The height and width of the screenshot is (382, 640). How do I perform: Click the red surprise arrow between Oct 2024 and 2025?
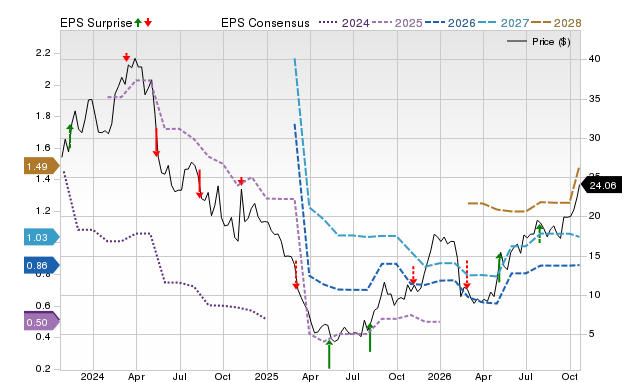pyautogui.click(x=241, y=181)
